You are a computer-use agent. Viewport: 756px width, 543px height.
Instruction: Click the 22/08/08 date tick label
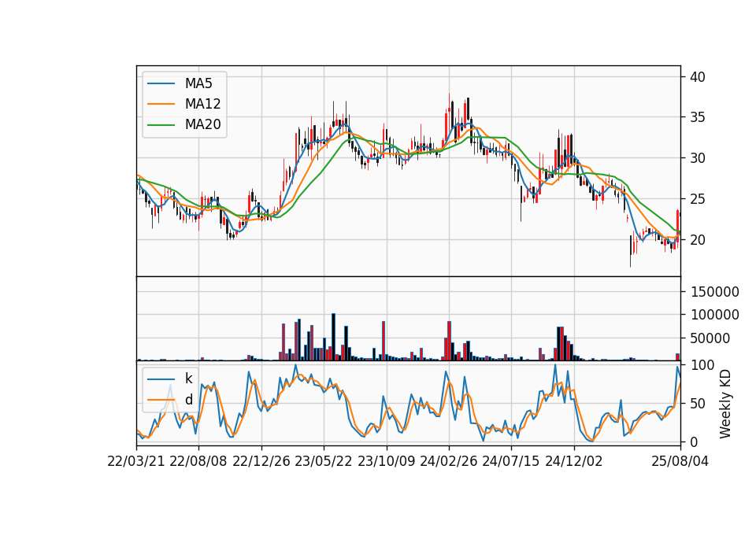click(x=198, y=461)
